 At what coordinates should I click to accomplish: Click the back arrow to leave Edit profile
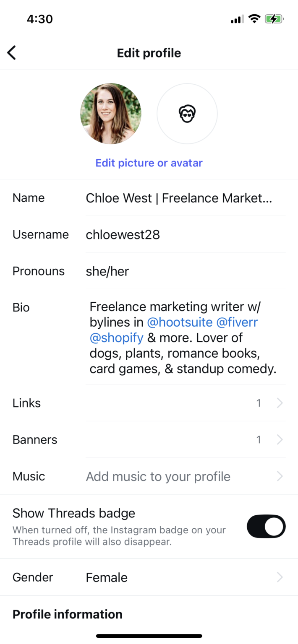tap(11, 52)
